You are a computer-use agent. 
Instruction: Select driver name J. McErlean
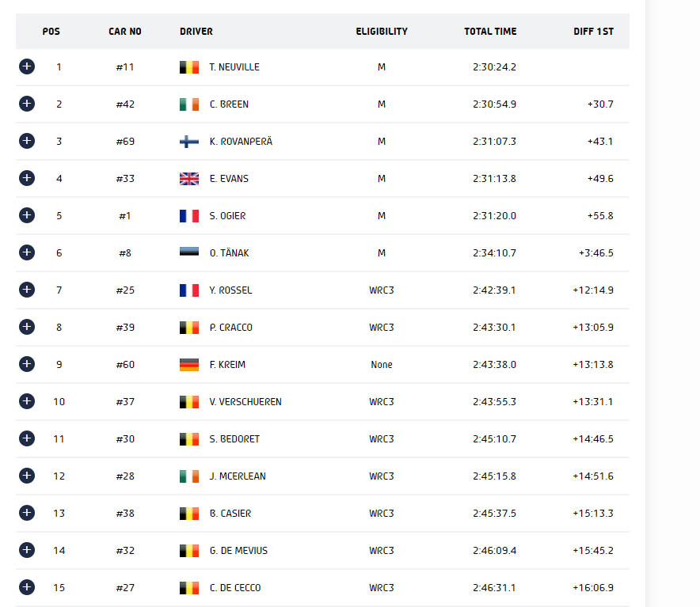pyautogui.click(x=238, y=476)
